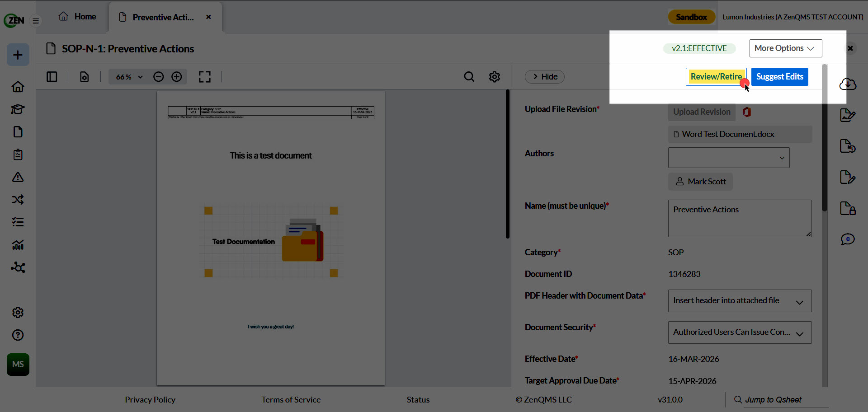
Task: Open the Terms of Service link
Action: point(291,400)
